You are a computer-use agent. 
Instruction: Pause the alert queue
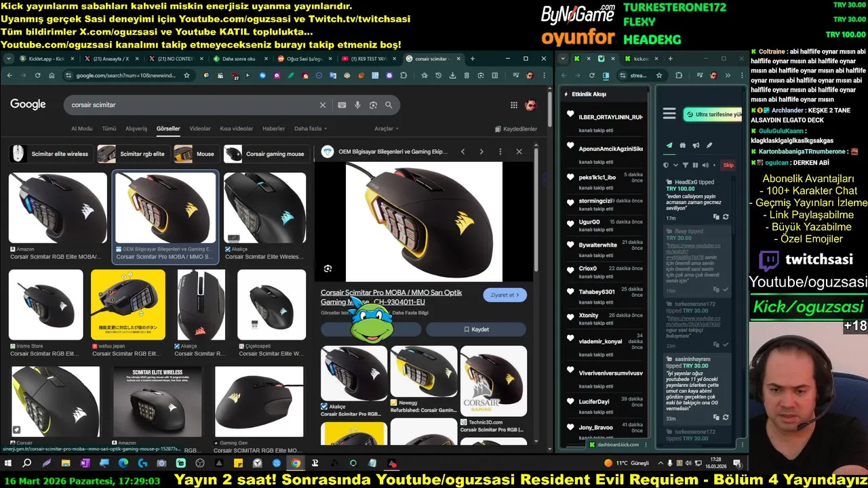pyautogui.click(x=695, y=165)
